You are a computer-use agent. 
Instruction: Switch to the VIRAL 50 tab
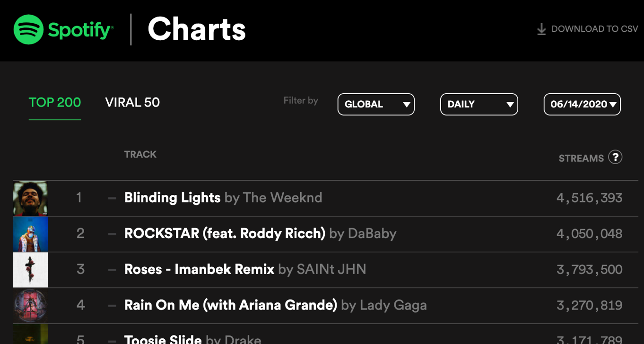pos(132,103)
